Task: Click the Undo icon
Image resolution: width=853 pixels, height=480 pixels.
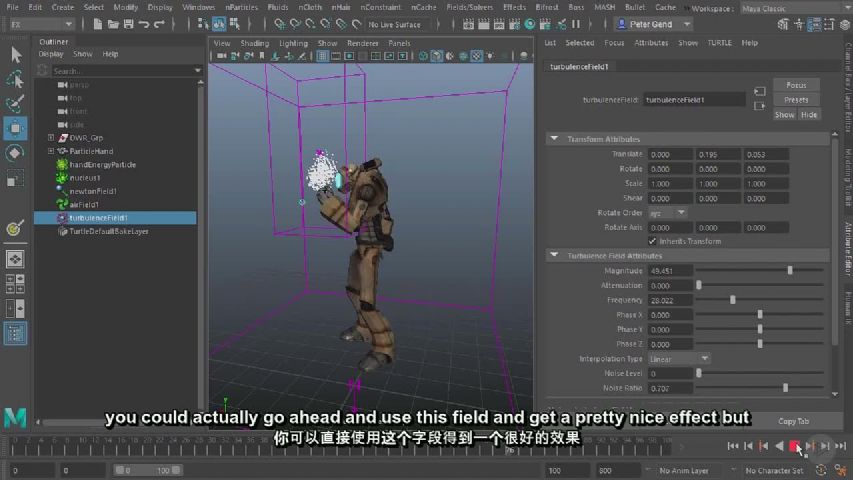Action: point(144,24)
